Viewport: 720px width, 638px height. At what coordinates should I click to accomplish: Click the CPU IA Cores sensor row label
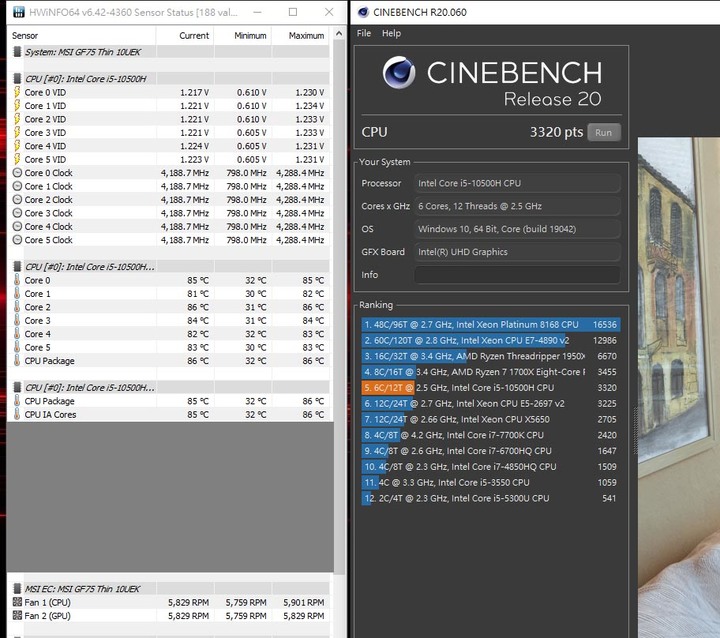pyautogui.click(x=50, y=414)
